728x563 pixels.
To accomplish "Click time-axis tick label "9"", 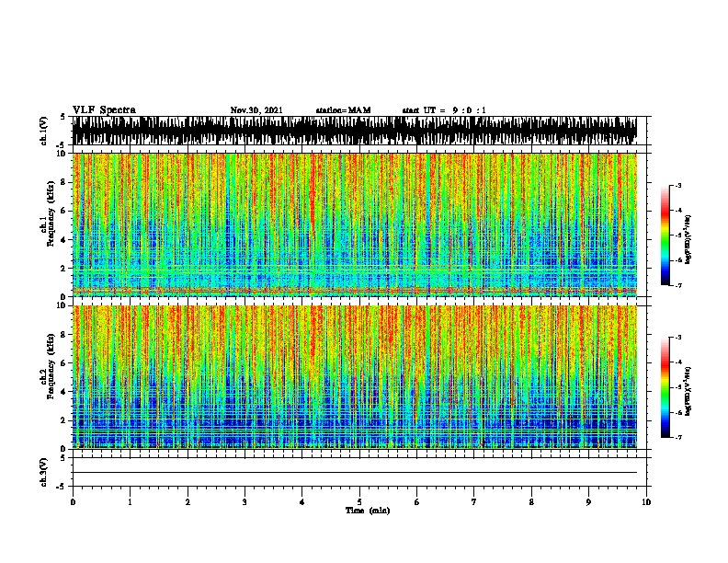I will pyautogui.click(x=588, y=501).
